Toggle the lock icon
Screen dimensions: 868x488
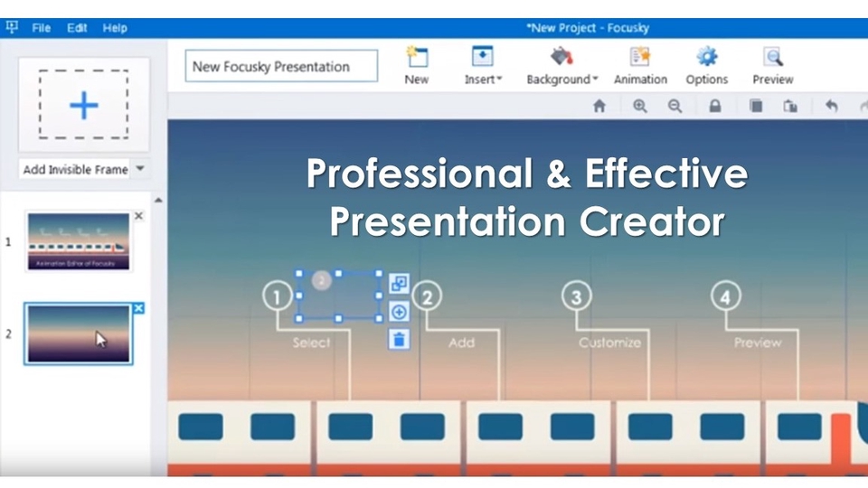pos(715,106)
